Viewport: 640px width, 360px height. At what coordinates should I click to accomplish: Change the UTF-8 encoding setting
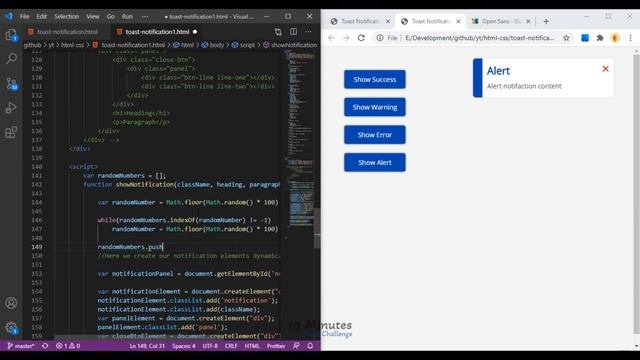(210, 346)
